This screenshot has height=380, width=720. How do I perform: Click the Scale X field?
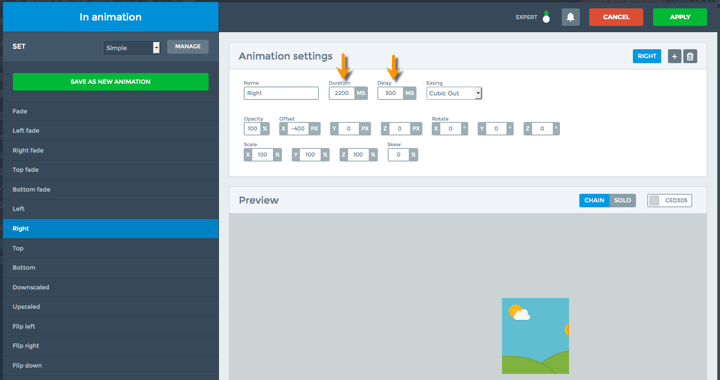coord(263,155)
